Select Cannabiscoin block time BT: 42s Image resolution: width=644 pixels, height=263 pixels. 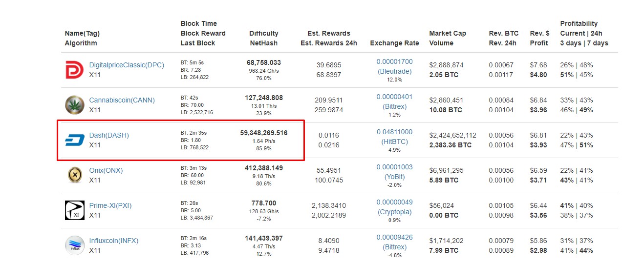click(x=190, y=98)
